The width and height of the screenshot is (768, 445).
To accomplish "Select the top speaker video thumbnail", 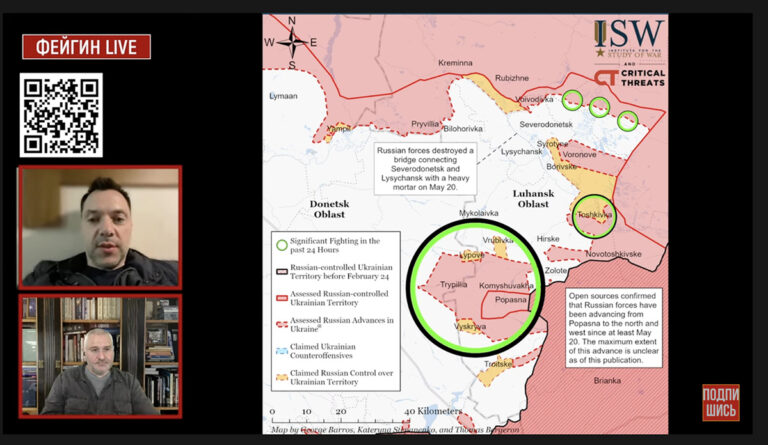I will coord(100,227).
